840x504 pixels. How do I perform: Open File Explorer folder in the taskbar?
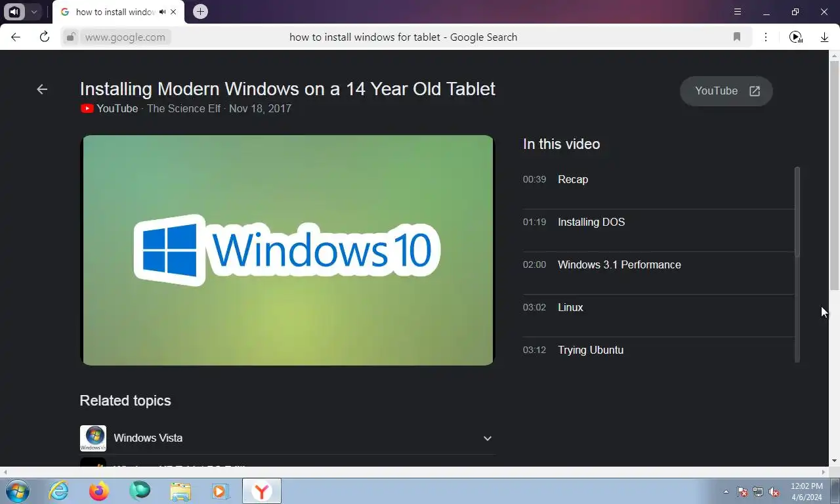[180, 491]
